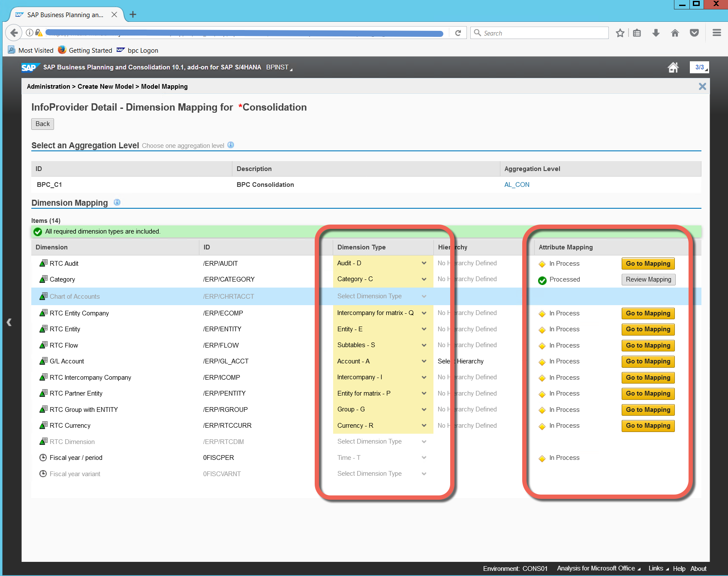Click the Pocket icon in browser toolbar
Viewport: 728px width, 576px height.
(694, 33)
